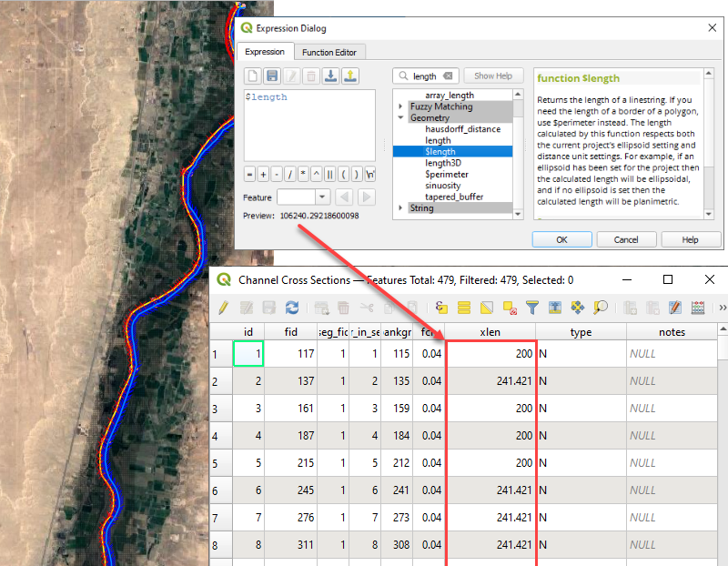Expand the String function group
This screenshot has width=728, height=566.
[x=400, y=208]
